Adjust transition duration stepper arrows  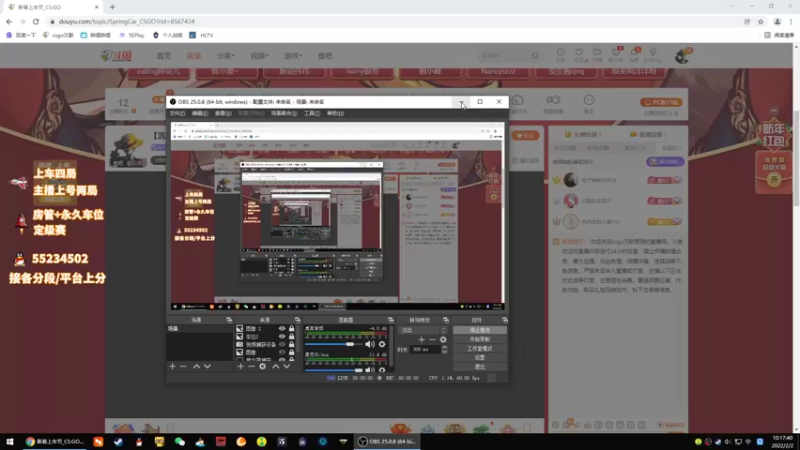(444, 349)
